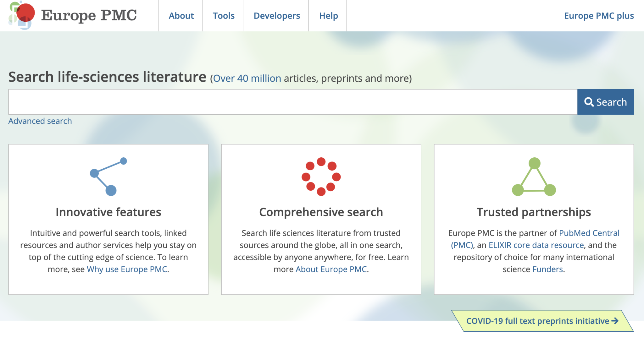This screenshot has height=337, width=644.
Task: Open the Developers menu
Action: tap(277, 16)
